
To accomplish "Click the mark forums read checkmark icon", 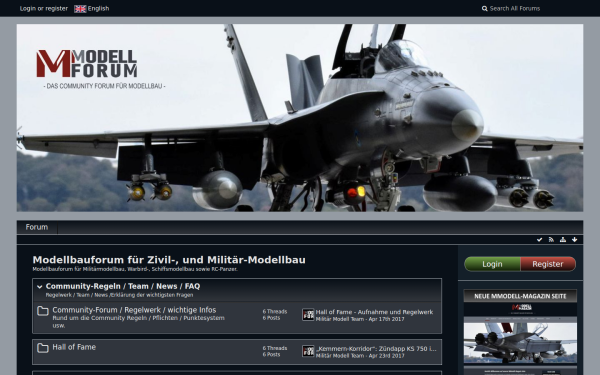I will tap(539, 240).
